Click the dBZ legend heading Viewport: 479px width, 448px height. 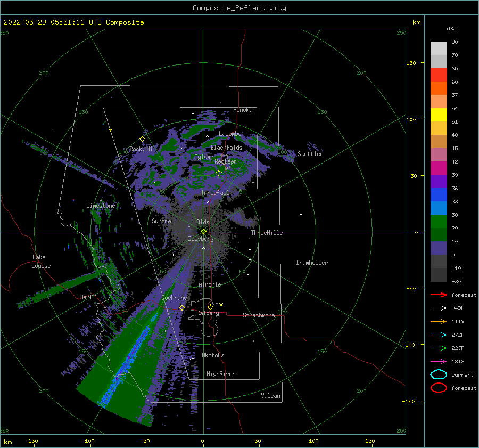pos(451,28)
